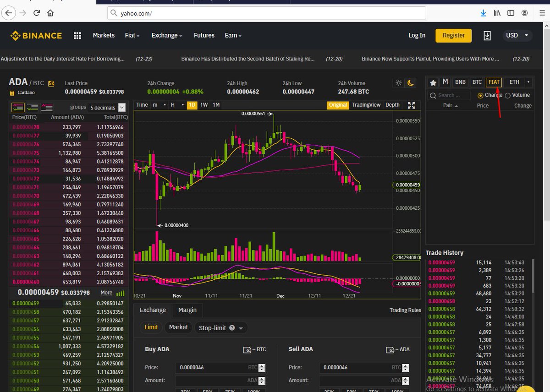Open the Markets page
This screenshot has width=550, height=392.
[104, 35]
